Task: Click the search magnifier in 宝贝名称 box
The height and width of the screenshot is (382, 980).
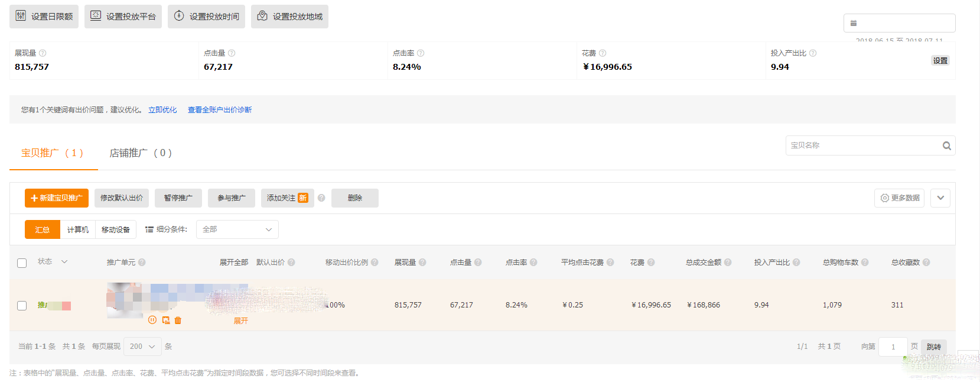Action: 946,145
